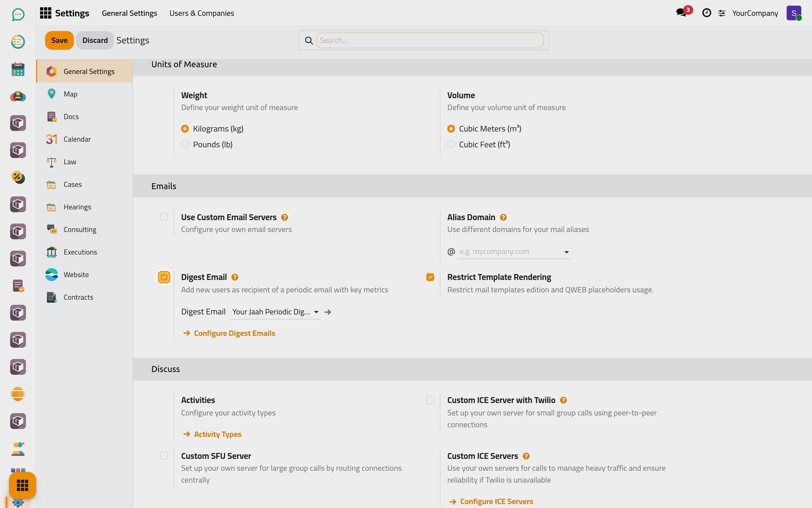Focus the settings Search field

[430, 40]
